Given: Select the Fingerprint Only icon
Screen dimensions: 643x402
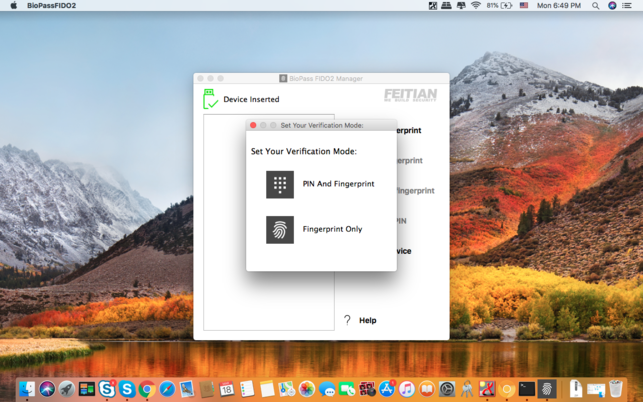Looking at the screenshot, I should (280, 230).
